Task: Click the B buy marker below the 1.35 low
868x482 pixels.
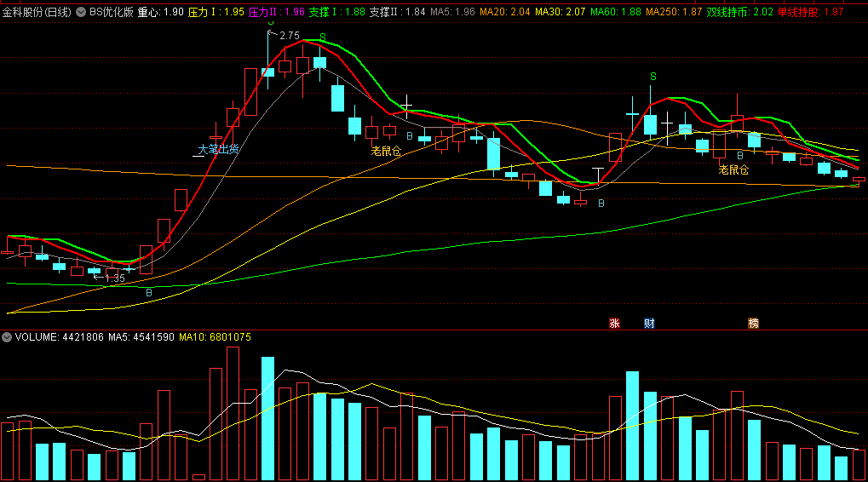Action: pyautogui.click(x=149, y=293)
